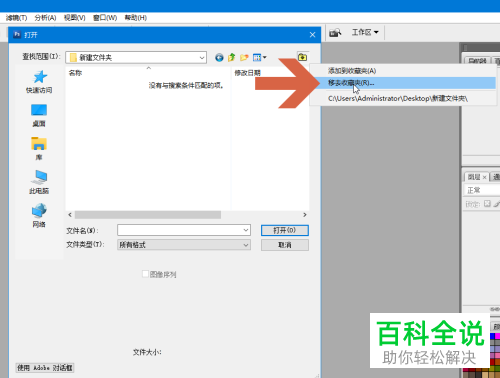Click the scroll left arrow of file list
The width and height of the screenshot is (500, 378).
tap(70, 215)
